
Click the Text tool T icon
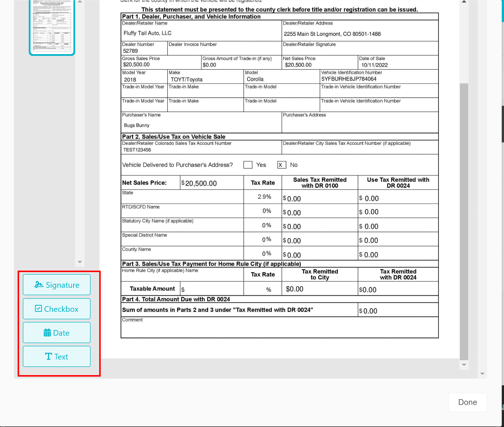48,356
